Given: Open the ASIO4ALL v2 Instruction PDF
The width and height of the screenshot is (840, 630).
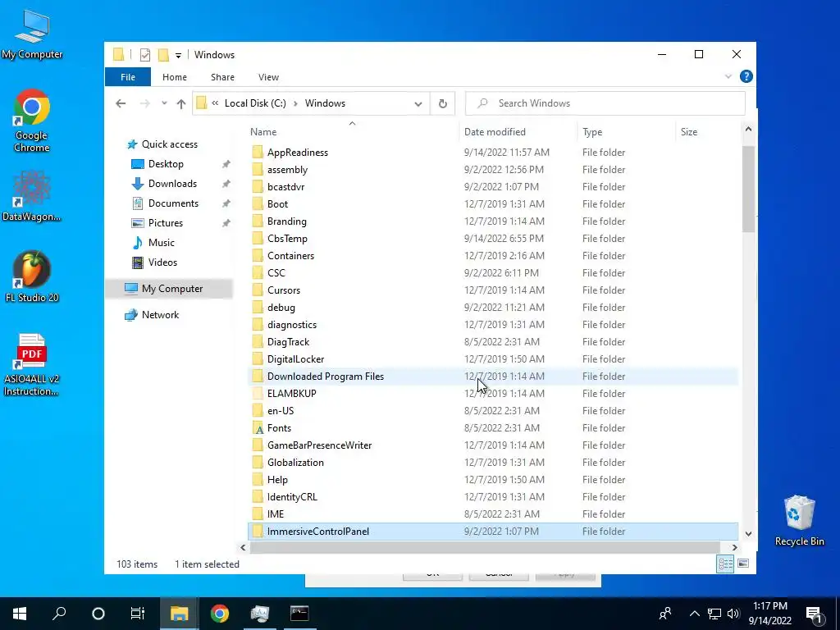Looking at the screenshot, I should pyautogui.click(x=32, y=365).
